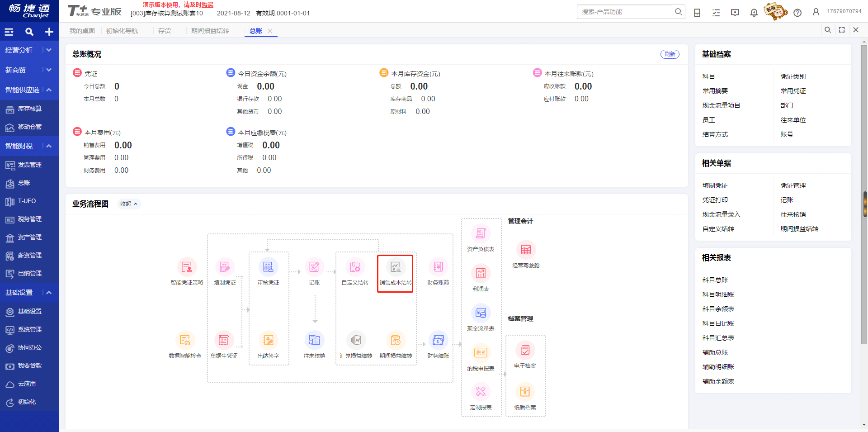Open the help question mark icon
This screenshot has width=868, height=432.
point(797,13)
